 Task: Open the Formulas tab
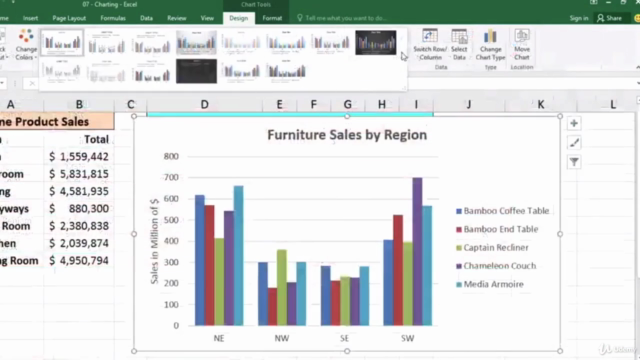[x=113, y=18]
